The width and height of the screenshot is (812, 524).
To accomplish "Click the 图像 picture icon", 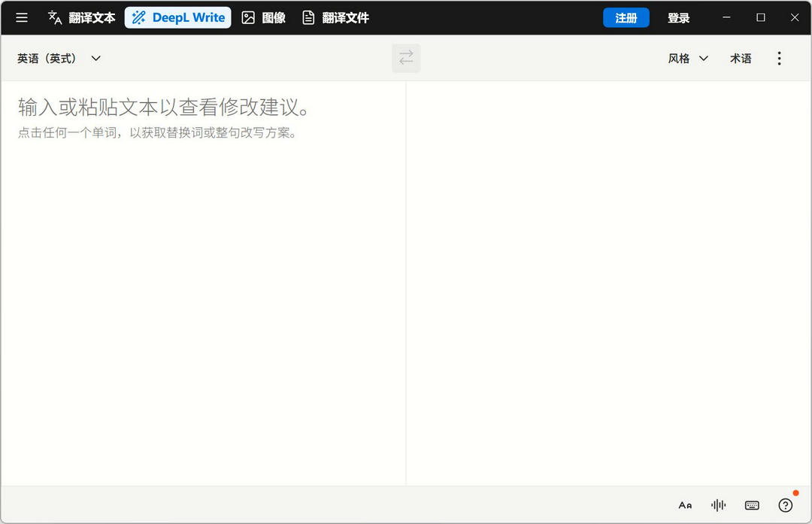I will [x=248, y=17].
